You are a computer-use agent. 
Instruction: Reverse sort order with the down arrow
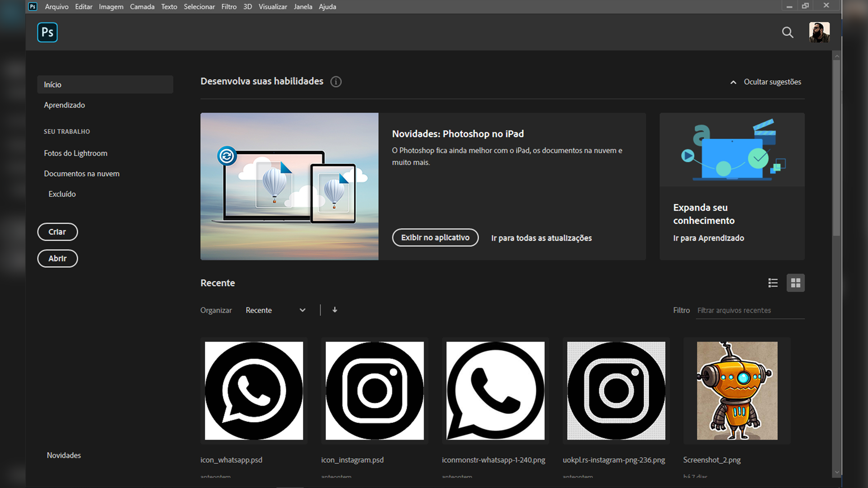click(335, 310)
